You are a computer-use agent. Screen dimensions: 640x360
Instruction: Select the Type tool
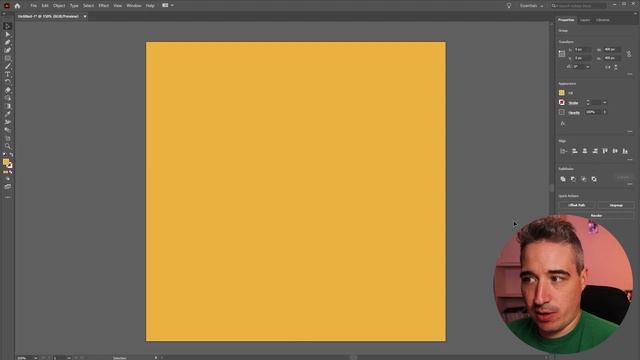[7, 74]
